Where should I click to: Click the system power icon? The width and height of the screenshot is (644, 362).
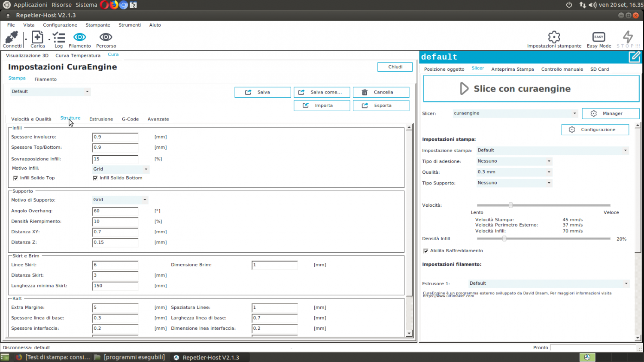coord(569,5)
